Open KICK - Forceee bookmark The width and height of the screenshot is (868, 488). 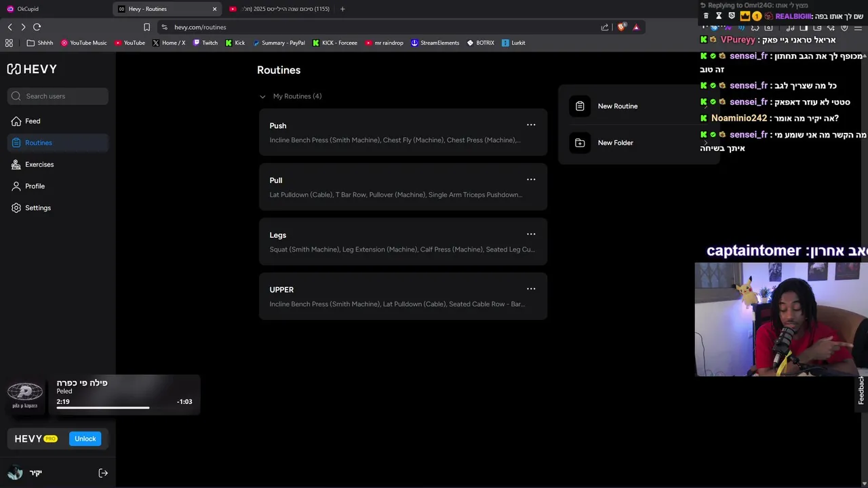[x=335, y=43]
